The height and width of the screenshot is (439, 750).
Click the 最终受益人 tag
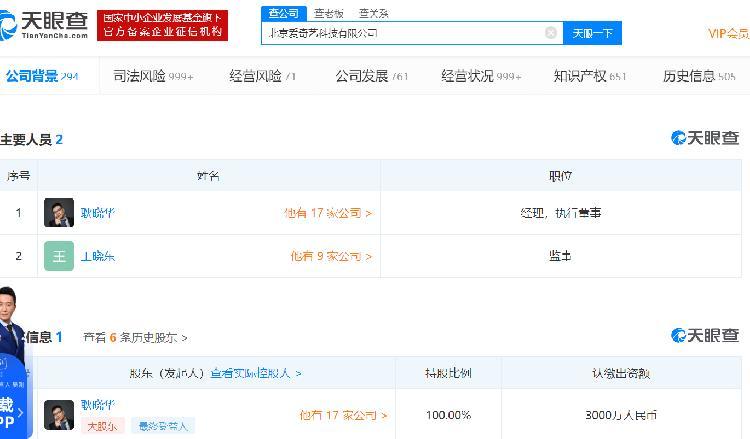(x=163, y=425)
